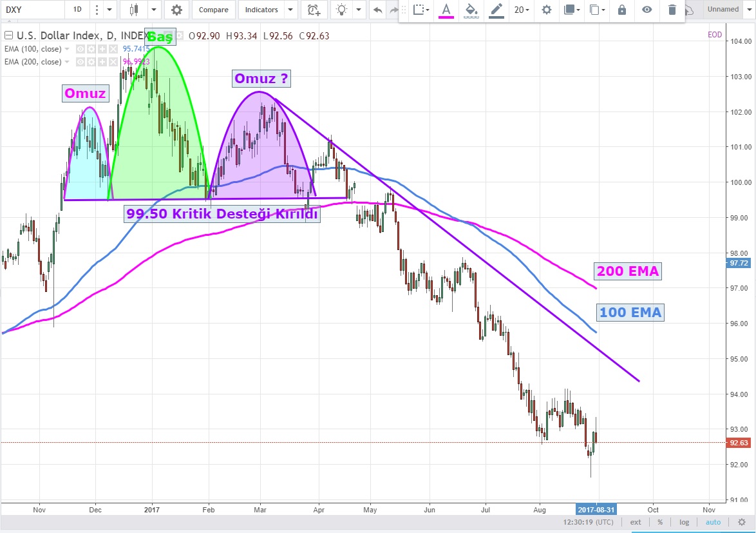This screenshot has height=533, width=756.
Task: Lock the selected drawing with the padlock icon
Action: [621, 10]
